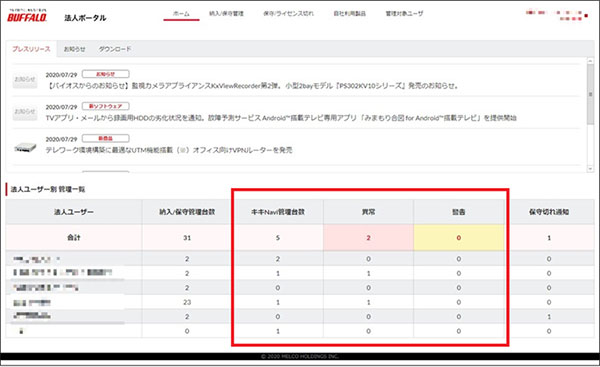Click the 法人ユーザー column header
Screen dimensions: 600x367
pos(74,212)
